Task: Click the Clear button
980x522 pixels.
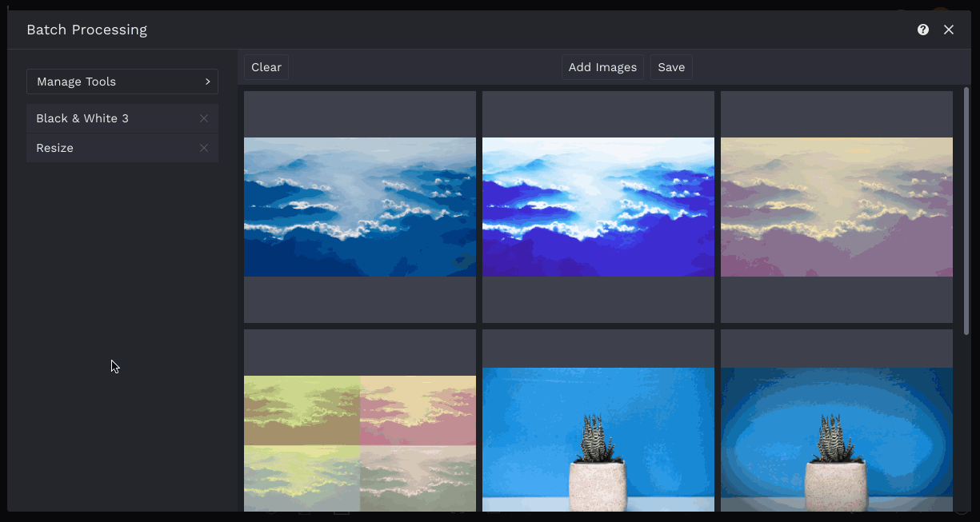Action: point(266,67)
